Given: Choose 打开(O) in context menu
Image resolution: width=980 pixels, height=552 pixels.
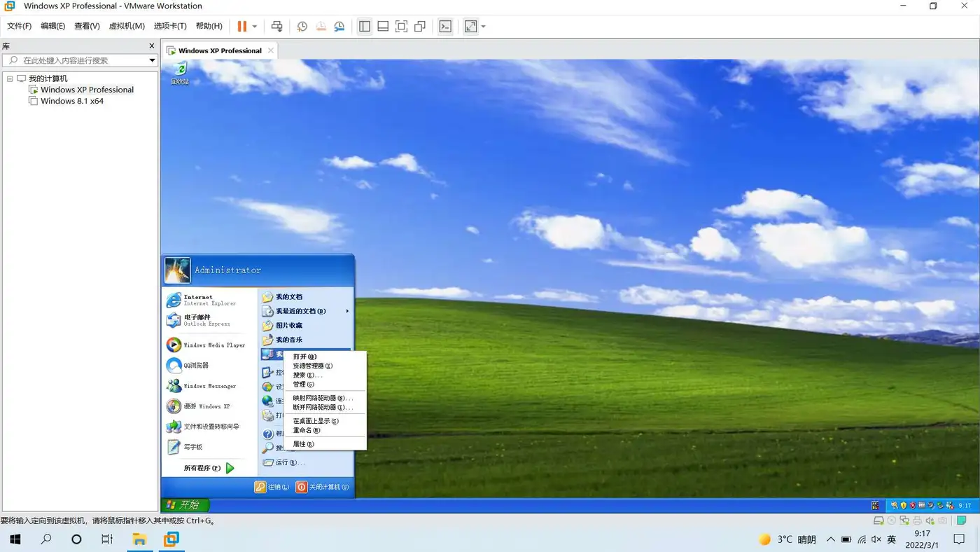Looking at the screenshot, I should pos(325,357).
